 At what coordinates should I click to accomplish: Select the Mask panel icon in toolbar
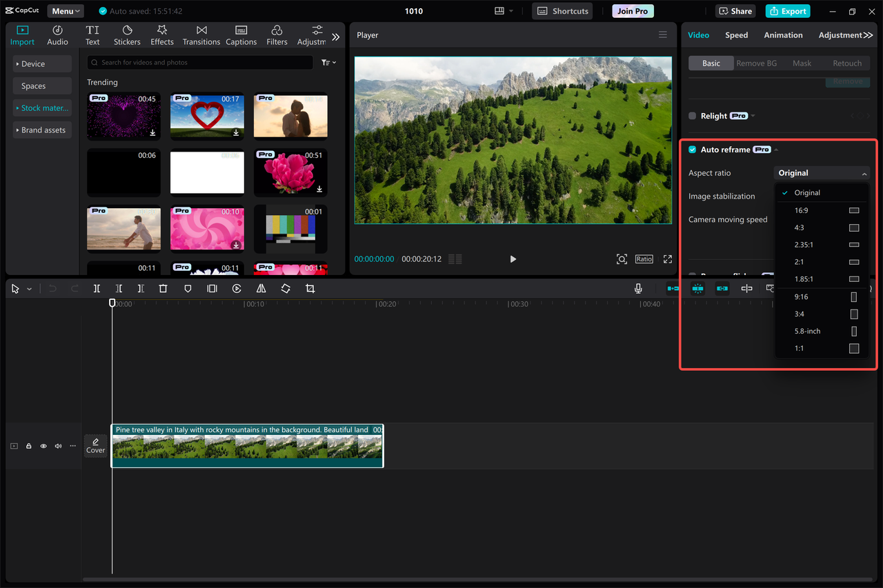188,288
